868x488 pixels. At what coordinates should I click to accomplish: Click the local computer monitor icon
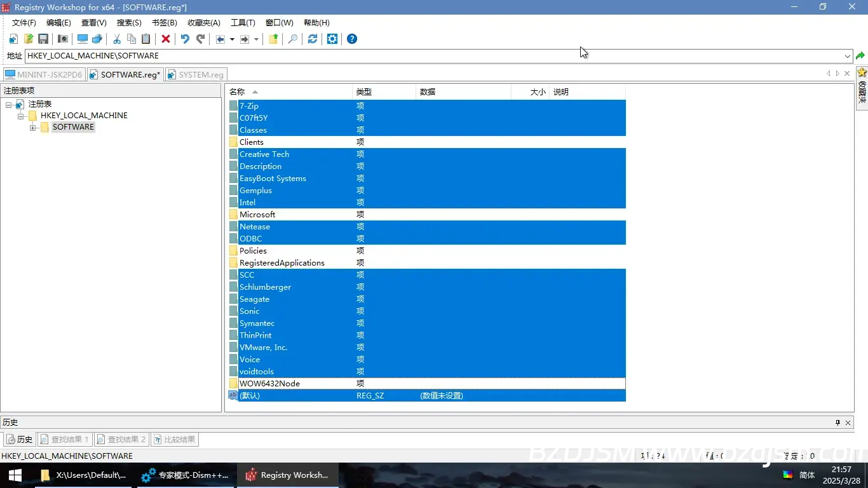83,39
